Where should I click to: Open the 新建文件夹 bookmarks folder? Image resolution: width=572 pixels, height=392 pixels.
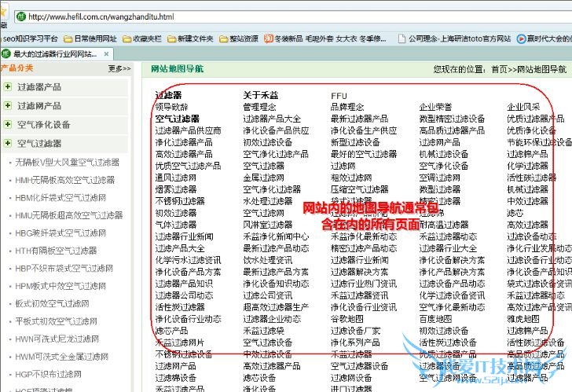click(x=190, y=38)
